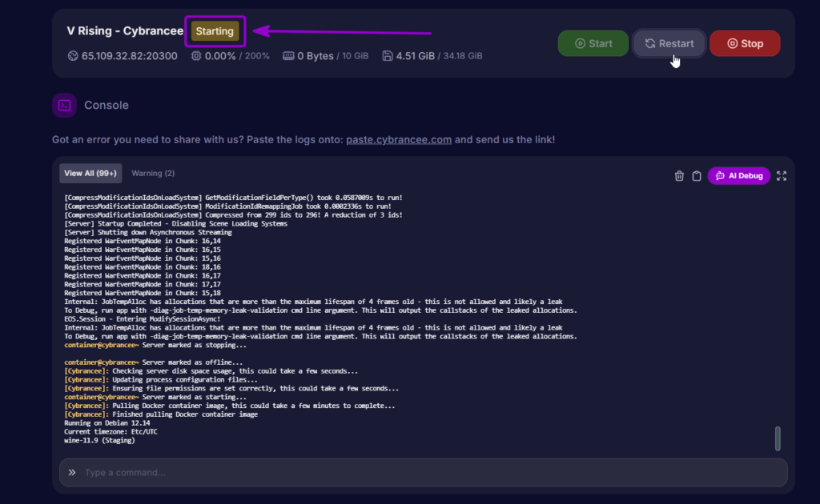Click log "Registered WarEventMapNode in Chunk: 16,14"
The width and height of the screenshot is (820, 504).
pos(143,242)
